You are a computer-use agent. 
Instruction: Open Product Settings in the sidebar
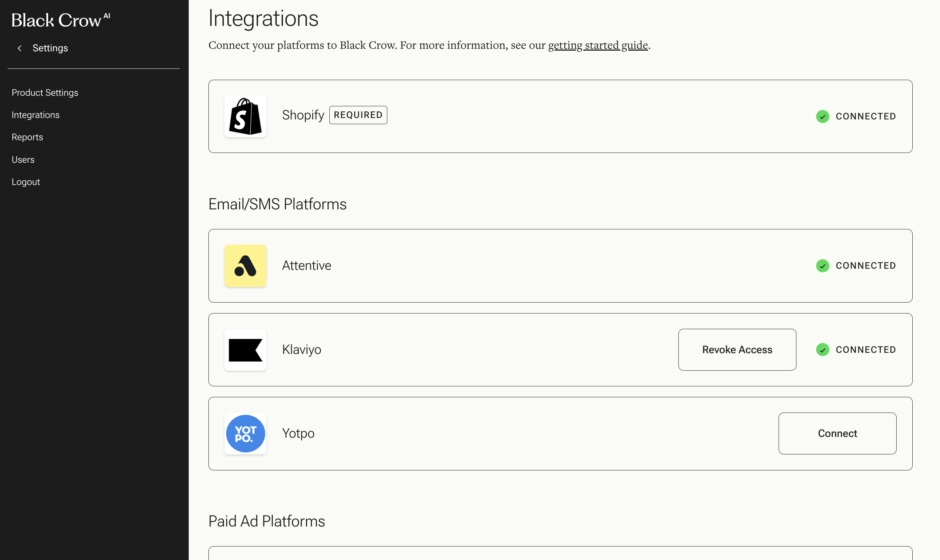click(x=44, y=92)
